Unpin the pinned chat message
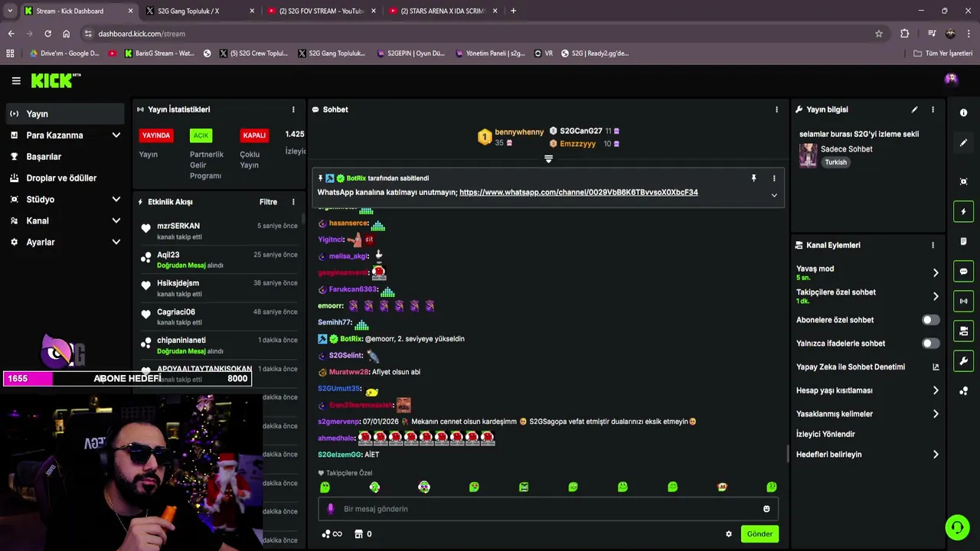This screenshot has width=980, height=551. [753, 178]
